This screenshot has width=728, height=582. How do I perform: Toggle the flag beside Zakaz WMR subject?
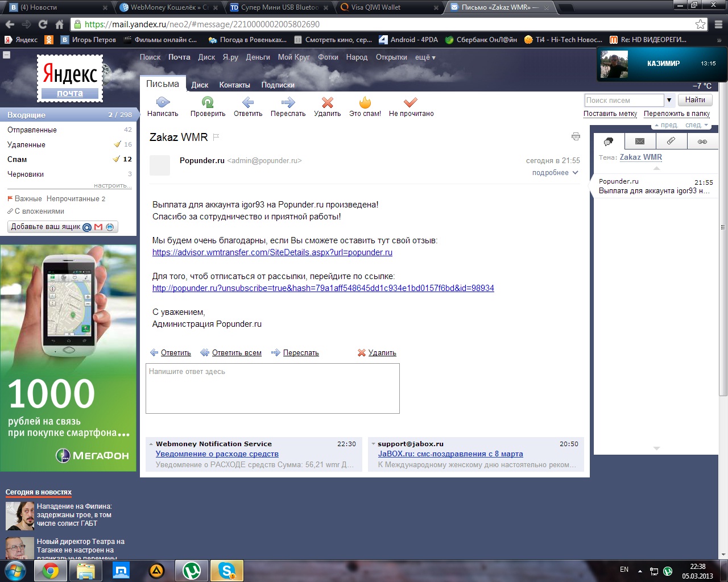(x=216, y=137)
